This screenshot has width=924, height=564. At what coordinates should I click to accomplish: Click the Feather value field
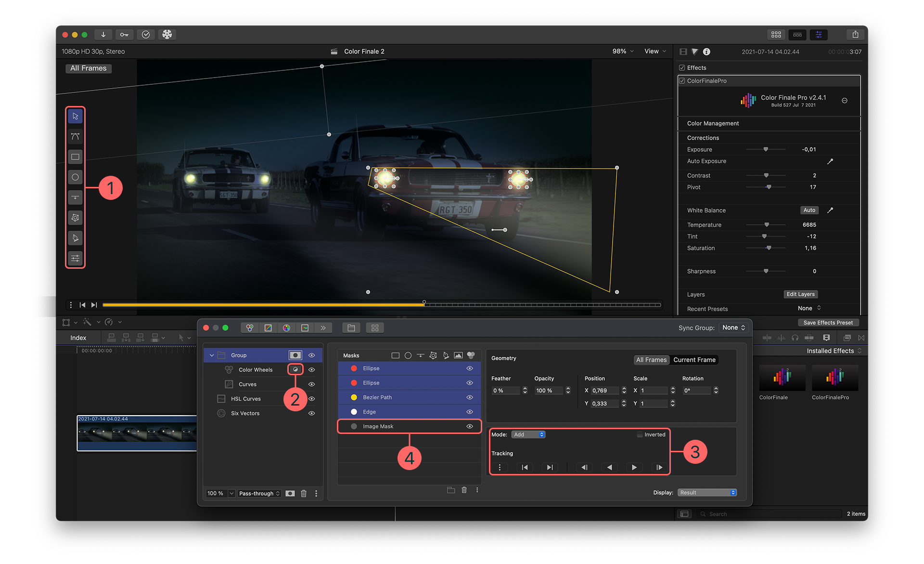coord(505,391)
